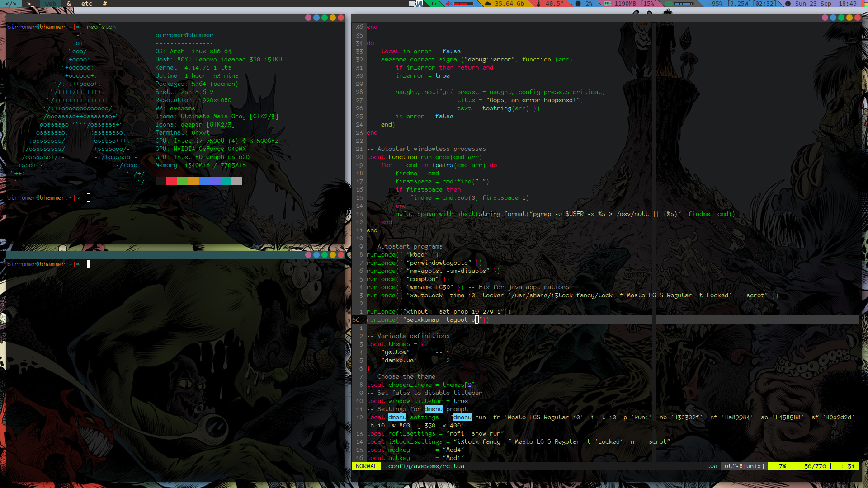Click the battery status icon
This screenshot has width=868, height=488.
pyautogui.click(x=669, y=4)
